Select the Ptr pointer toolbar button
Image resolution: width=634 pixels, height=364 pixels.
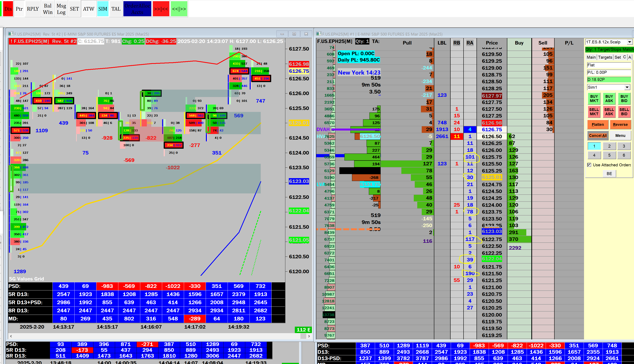pyautogui.click(x=19, y=9)
